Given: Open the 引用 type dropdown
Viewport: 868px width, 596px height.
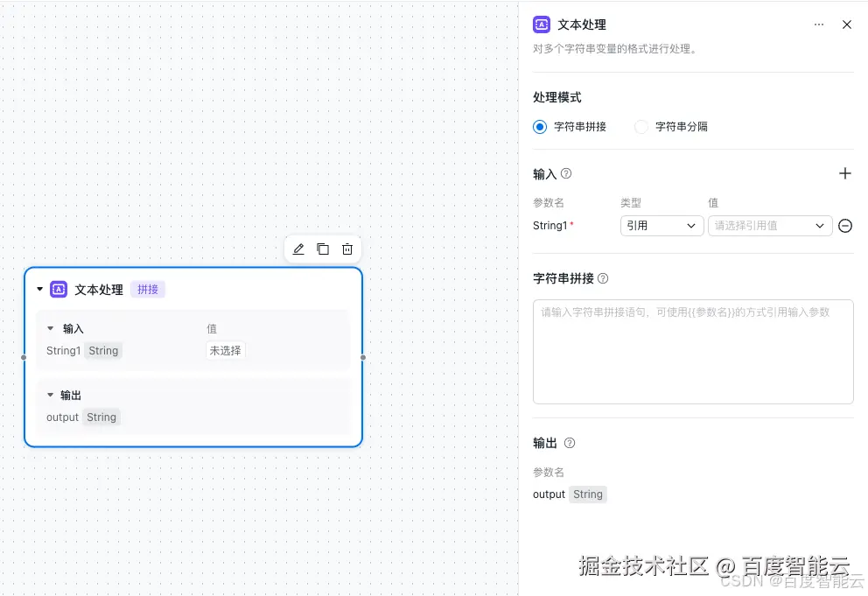Looking at the screenshot, I should pos(661,226).
